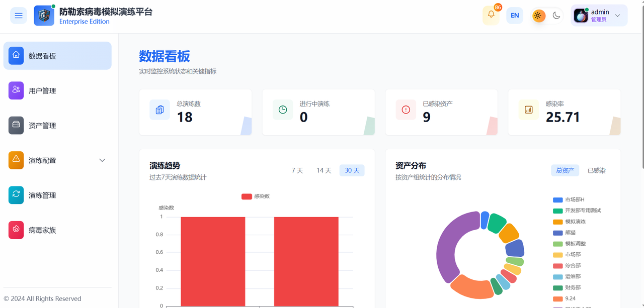Image resolution: width=644 pixels, height=308 pixels.
Task: Select the 14天 trend tab
Action: (x=324, y=170)
